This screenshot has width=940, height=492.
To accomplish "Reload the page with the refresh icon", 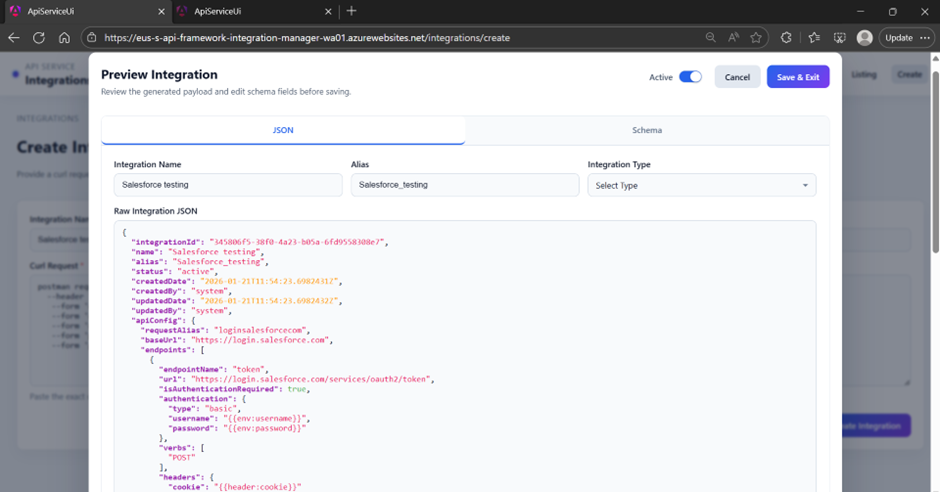I will (39, 38).
